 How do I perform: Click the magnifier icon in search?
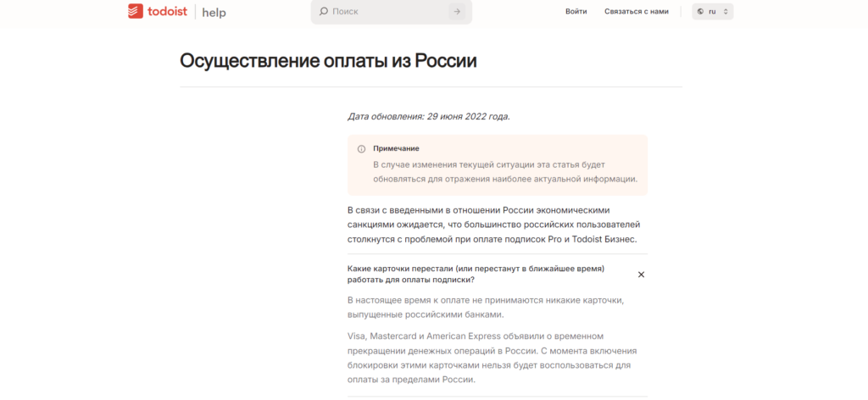[x=324, y=11]
